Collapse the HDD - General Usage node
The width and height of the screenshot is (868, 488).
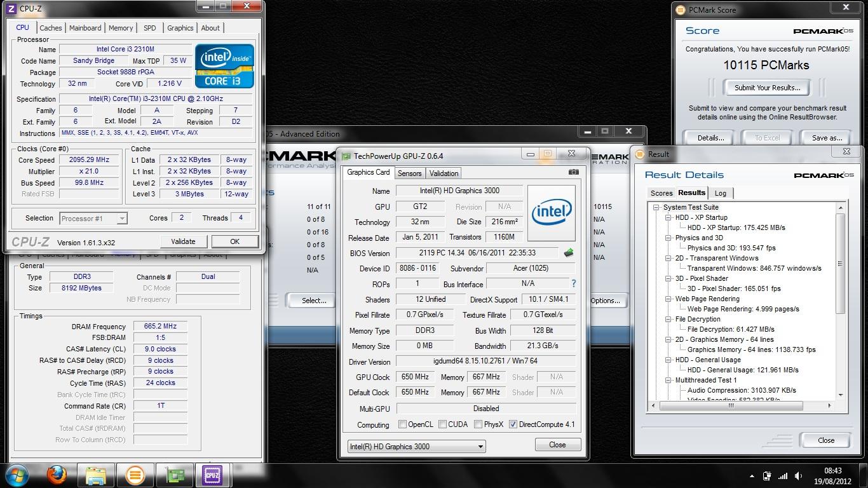668,360
